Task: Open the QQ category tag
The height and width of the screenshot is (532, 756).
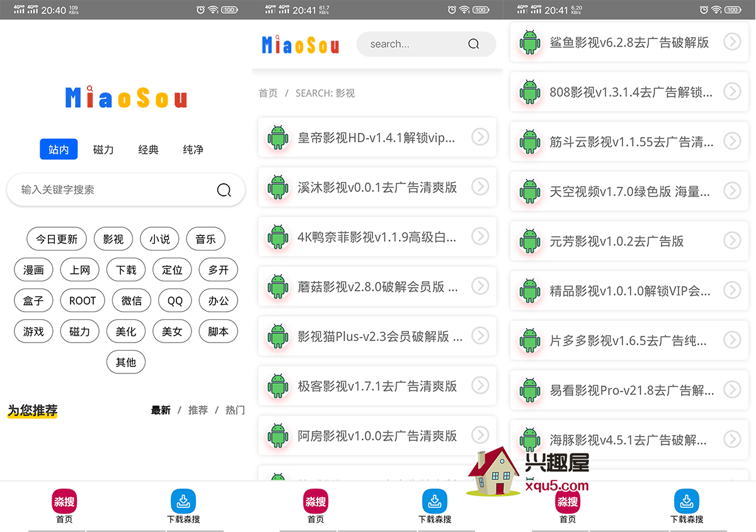Action: [x=175, y=301]
